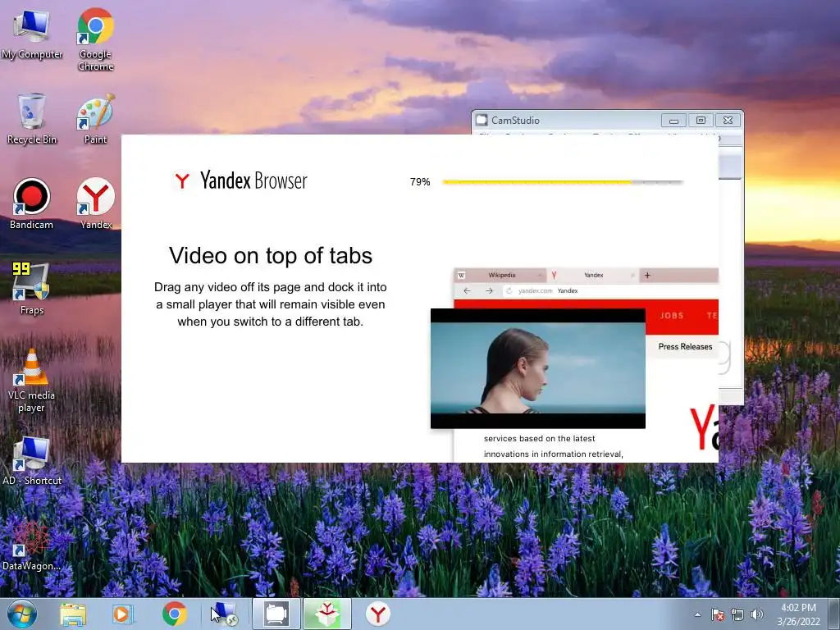Click the new tab plus in preview

pos(647,276)
